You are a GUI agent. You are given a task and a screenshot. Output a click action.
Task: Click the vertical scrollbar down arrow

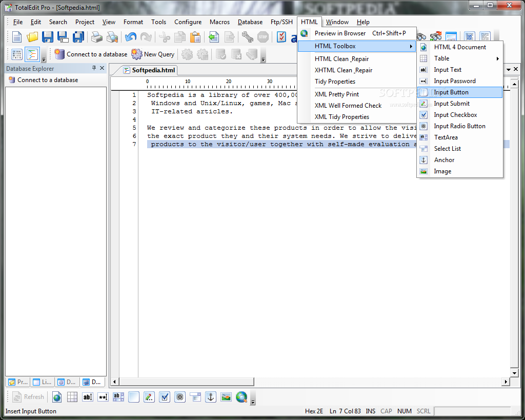tap(514, 373)
